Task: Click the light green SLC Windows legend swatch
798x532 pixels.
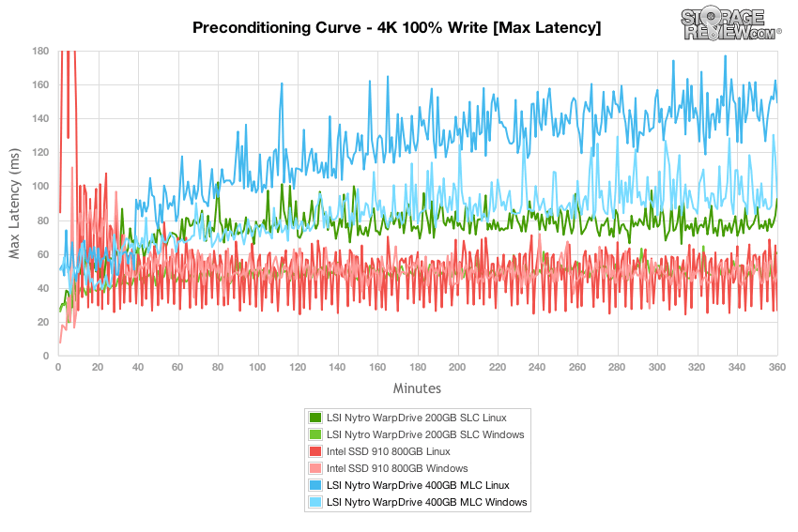Action: [x=315, y=434]
